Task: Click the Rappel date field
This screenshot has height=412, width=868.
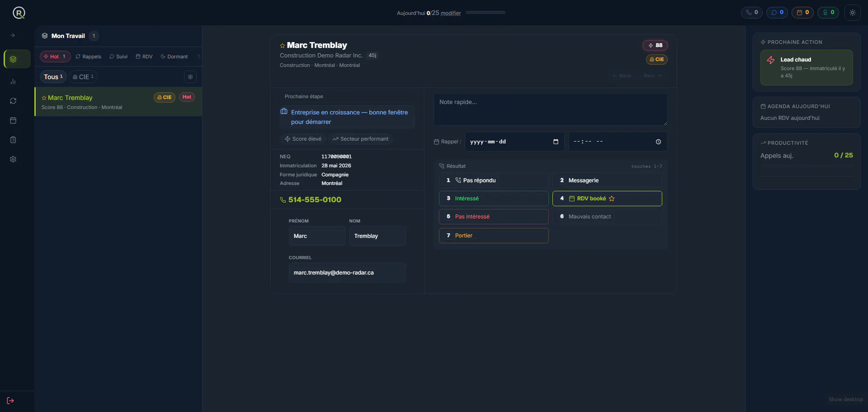Action: (x=514, y=142)
